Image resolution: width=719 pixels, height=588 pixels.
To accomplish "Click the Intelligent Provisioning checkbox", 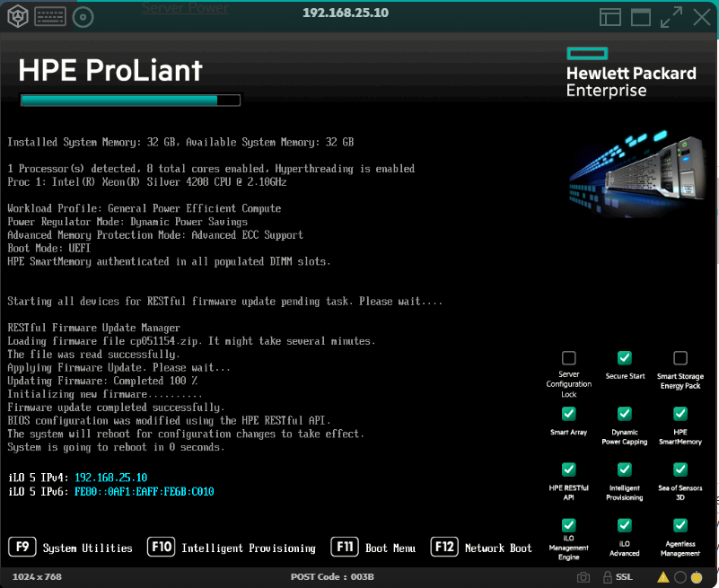I will tap(625, 470).
